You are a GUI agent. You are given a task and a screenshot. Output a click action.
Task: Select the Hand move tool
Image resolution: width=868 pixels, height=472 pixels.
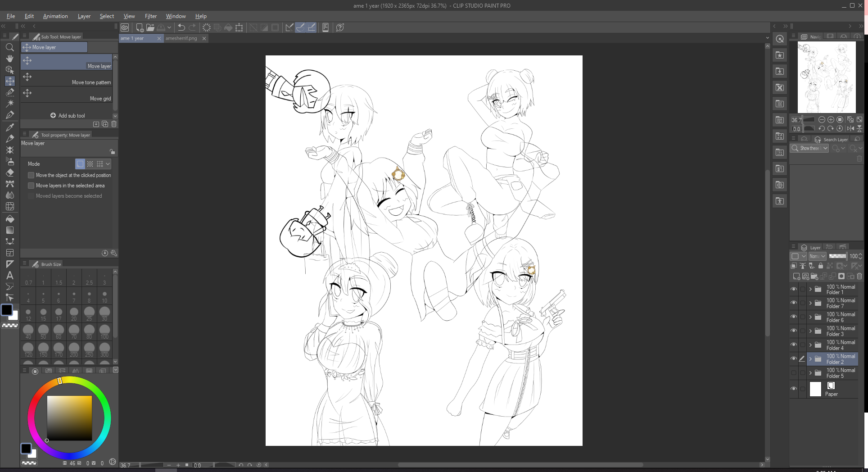coord(9,59)
